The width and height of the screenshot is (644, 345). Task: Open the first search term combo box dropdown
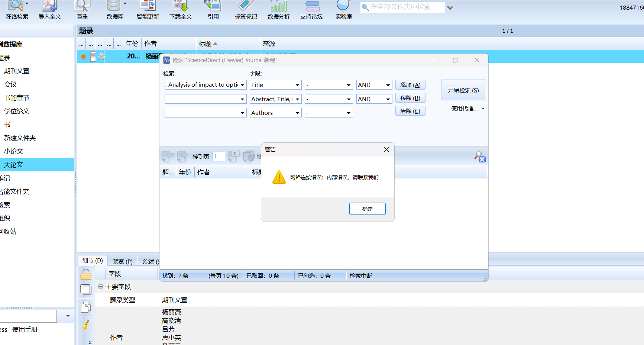242,85
